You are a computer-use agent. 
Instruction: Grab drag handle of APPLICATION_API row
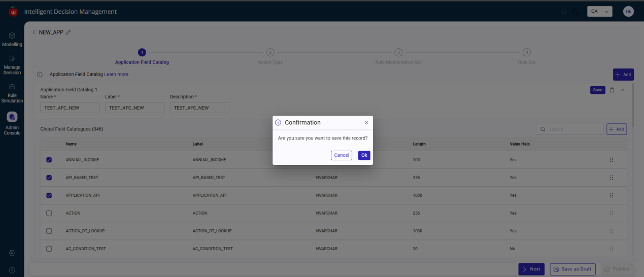click(611, 195)
